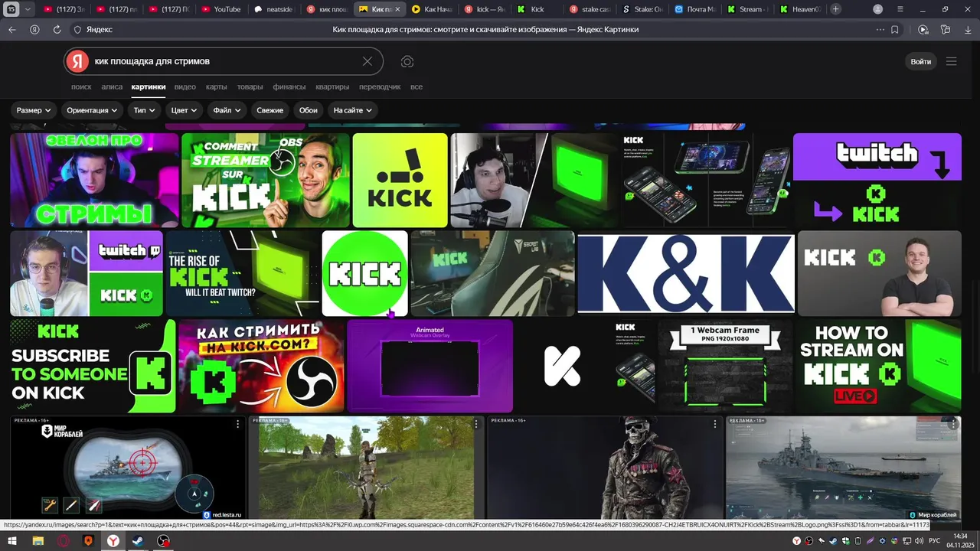Screen dimensions: 980x551
Task: Expand the На сайте filter dropdown
Action: coord(353,110)
